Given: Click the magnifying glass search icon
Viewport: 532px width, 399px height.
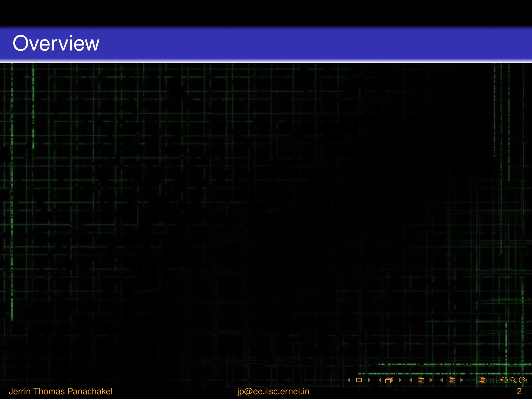Looking at the screenshot, I should [513, 380].
